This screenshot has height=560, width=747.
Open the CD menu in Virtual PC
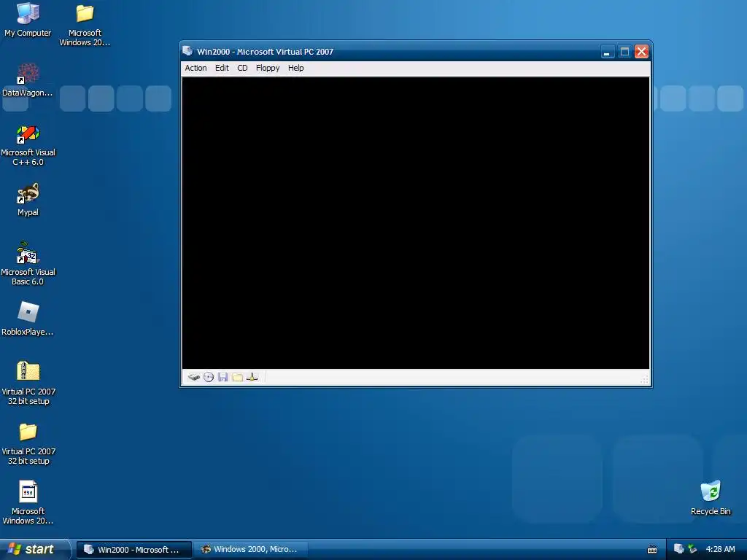click(242, 68)
